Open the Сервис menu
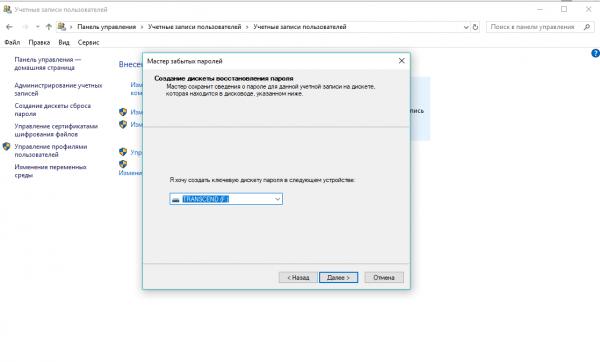 click(88, 42)
